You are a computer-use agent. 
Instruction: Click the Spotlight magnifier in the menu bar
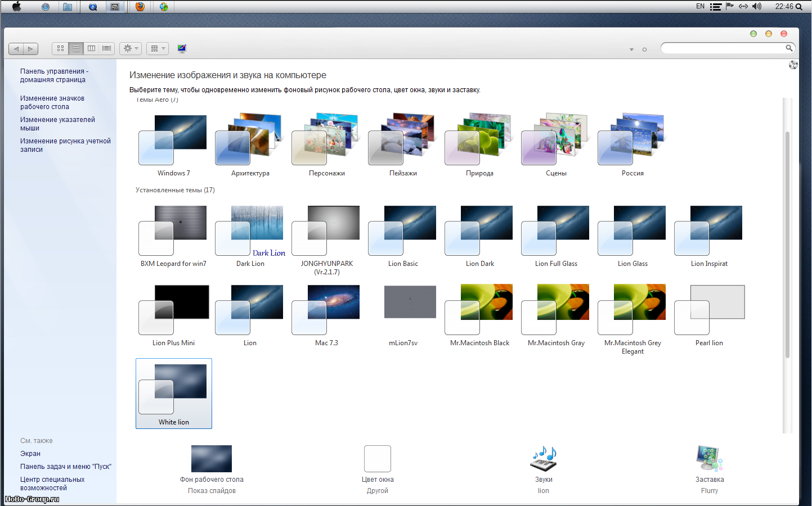(x=799, y=7)
